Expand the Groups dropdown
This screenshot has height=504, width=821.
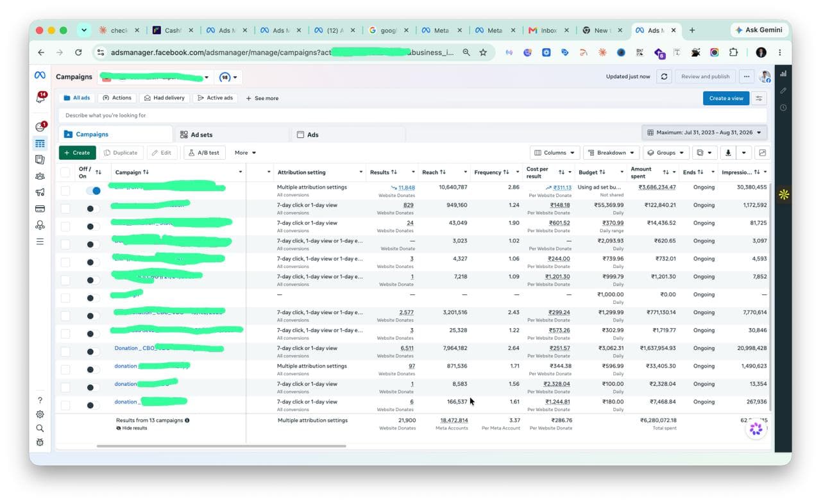click(666, 153)
